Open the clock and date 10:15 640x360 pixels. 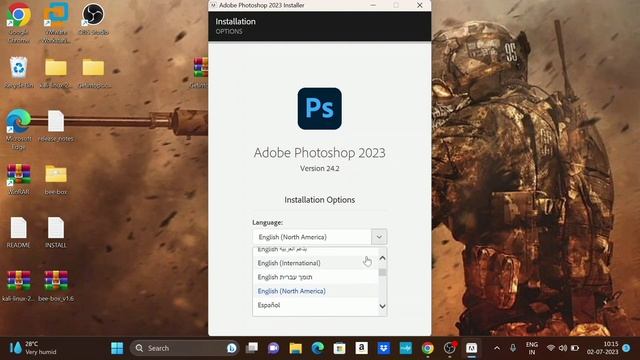(602, 348)
